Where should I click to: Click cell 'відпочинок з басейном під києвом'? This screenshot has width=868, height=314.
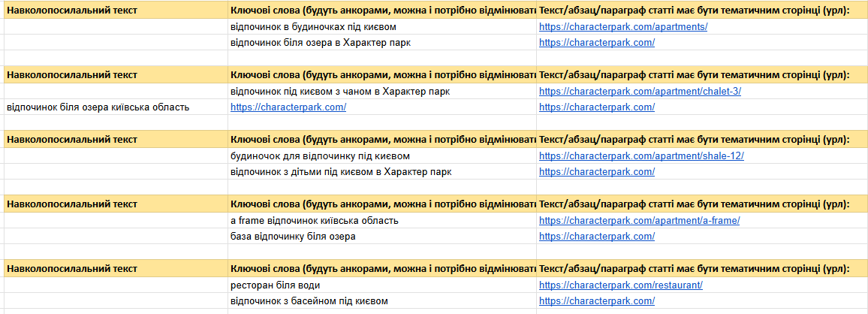pos(309,301)
